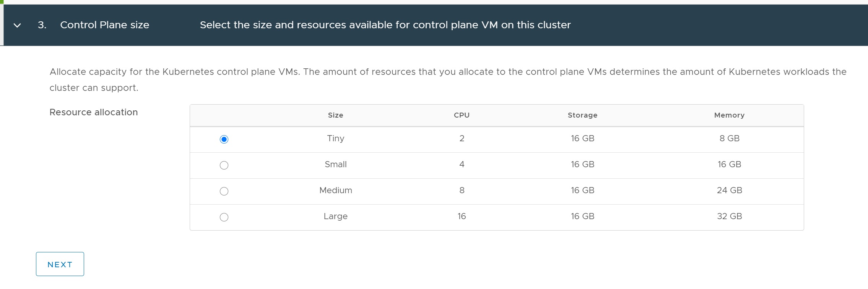Select the Large size radio button
868x289 pixels.
224,217
